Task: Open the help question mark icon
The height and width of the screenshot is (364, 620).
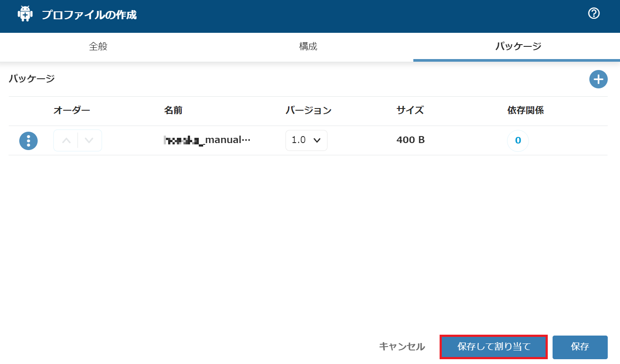Action: point(594,14)
